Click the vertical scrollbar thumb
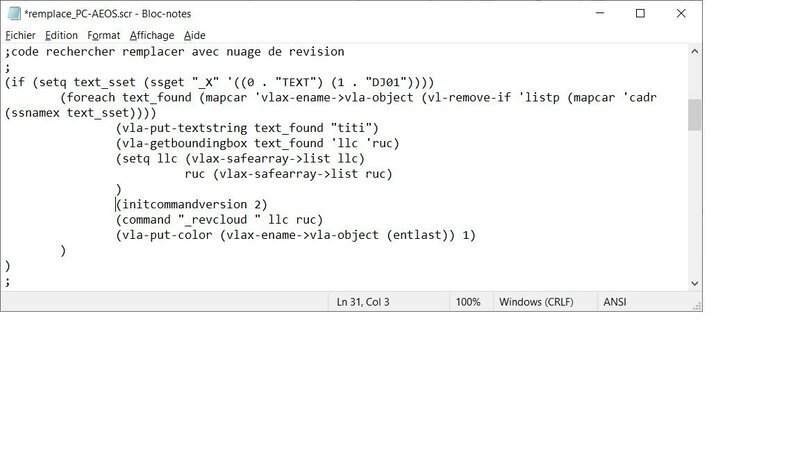The width and height of the screenshot is (800, 450). click(693, 115)
